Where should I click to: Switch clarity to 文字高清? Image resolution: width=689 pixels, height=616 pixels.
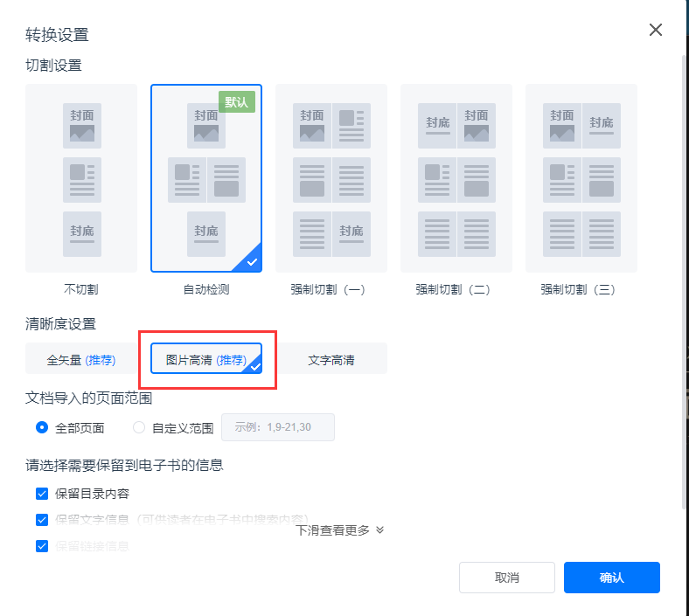(x=331, y=359)
